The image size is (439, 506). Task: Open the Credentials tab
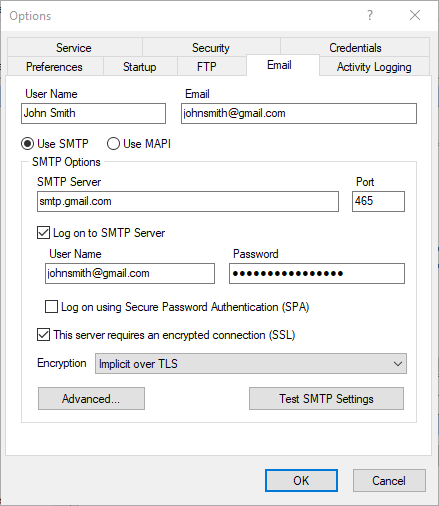[x=355, y=47]
